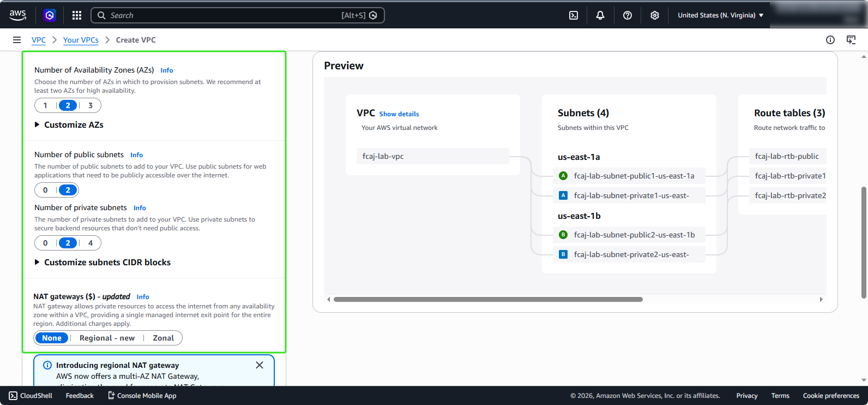Viewport: 868px width, 405px height.
Task: Expand the Customize AZs section
Action: pyautogui.click(x=69, y=125)
